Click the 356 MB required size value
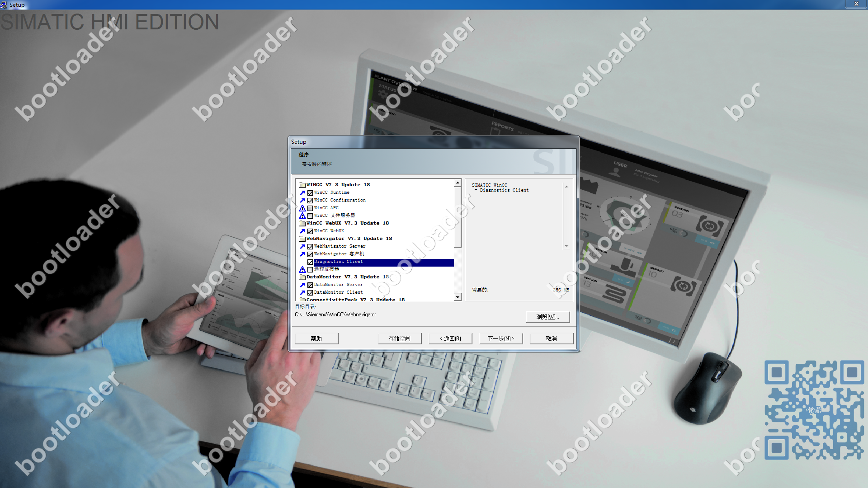This screenshot has height=488, width=868. tap(561, 290)
